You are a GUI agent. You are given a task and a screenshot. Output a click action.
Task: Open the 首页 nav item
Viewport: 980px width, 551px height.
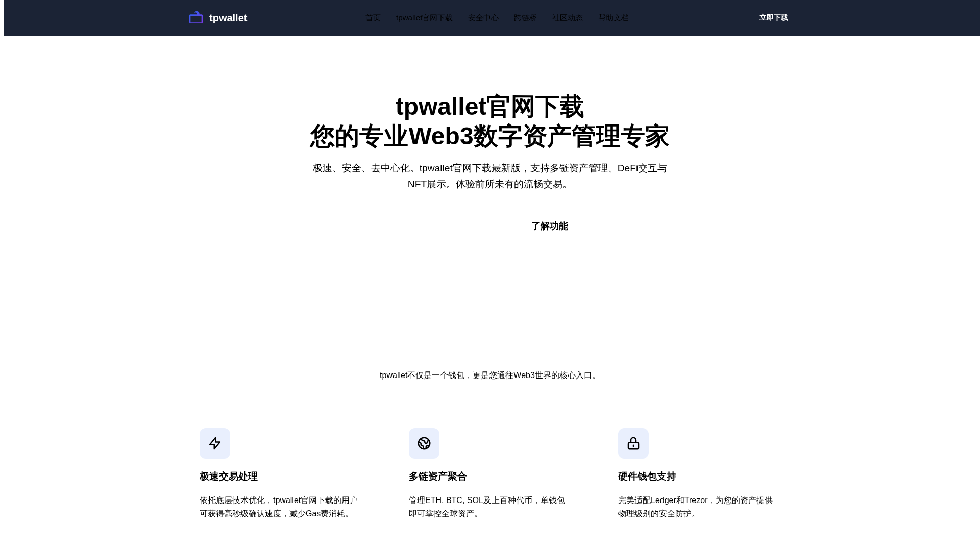[373, 18]
